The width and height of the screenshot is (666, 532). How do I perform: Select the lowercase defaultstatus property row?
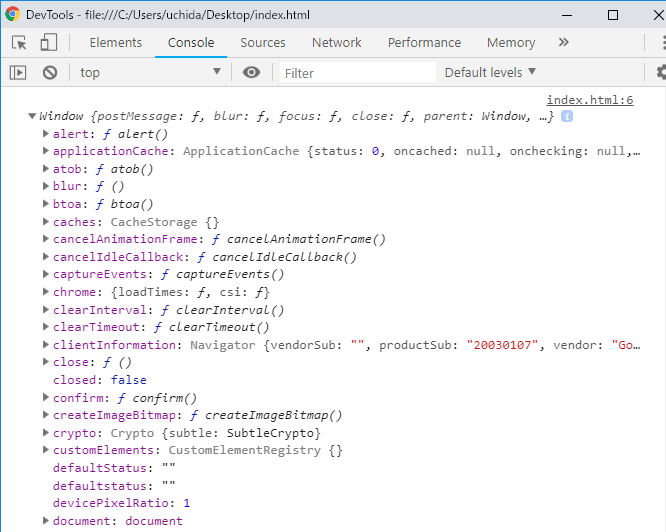click(x=114, y=486)
